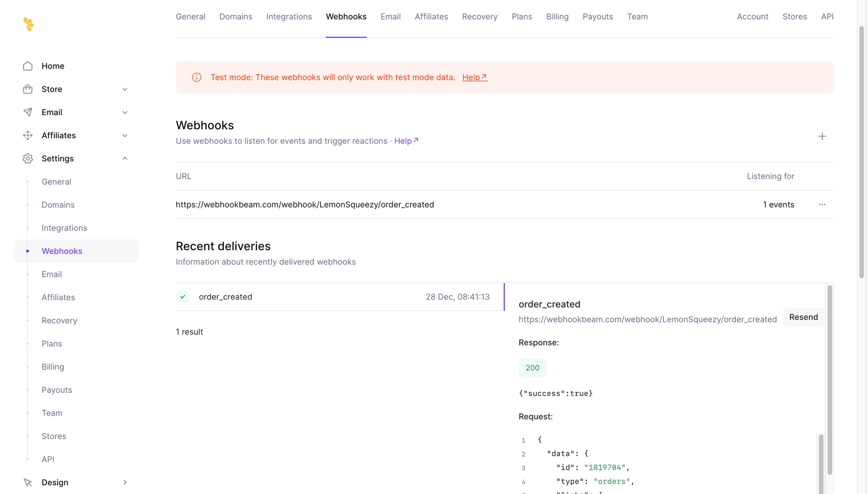This screenshot has width=868, height=494.
Task: Open the Payouts top tab
Action: point(598,16)
